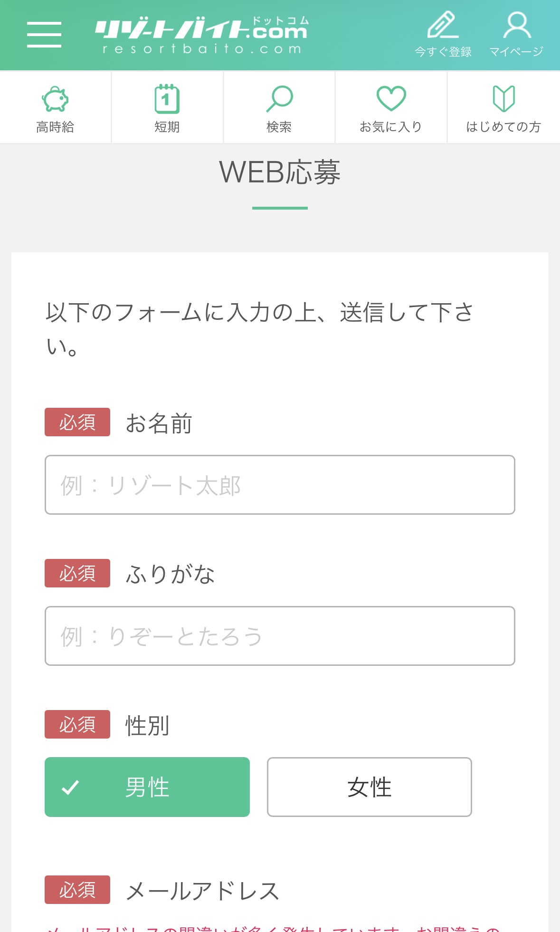
Task: Open the hamburger navigation menu
Action: pyautogui.click(x=44, y=34)
